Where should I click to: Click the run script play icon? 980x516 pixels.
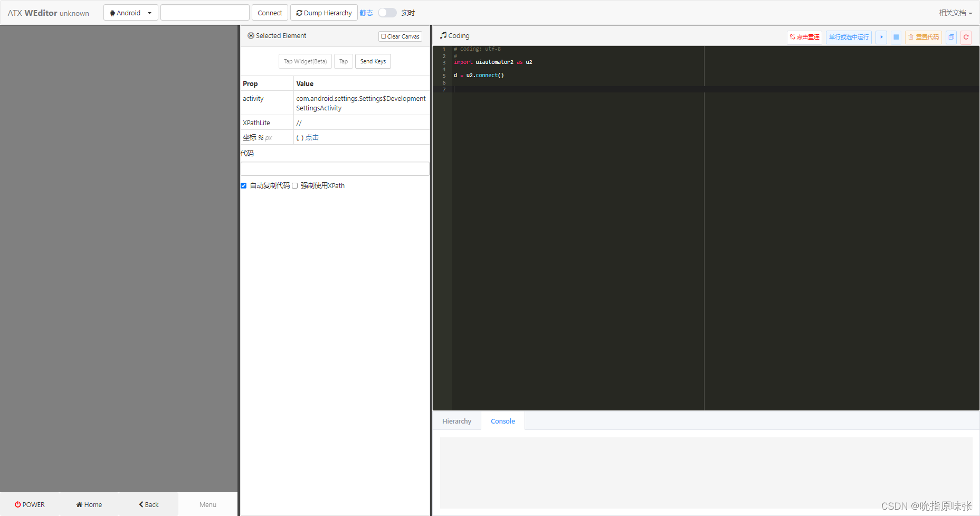point(881,37)
